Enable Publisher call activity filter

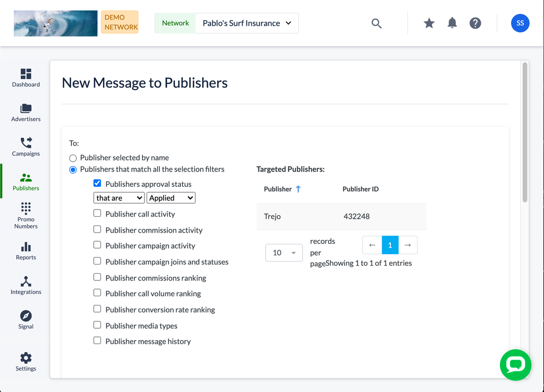pyautogui.click(x=98, y=213)
